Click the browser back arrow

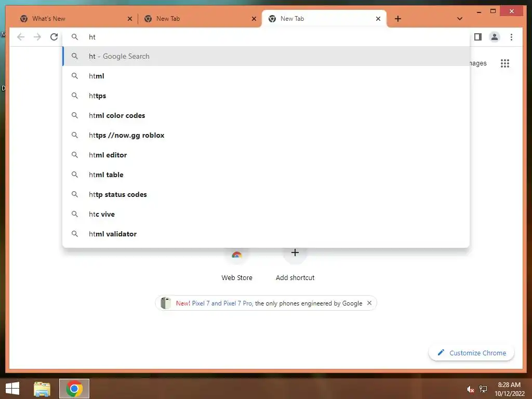21,37
